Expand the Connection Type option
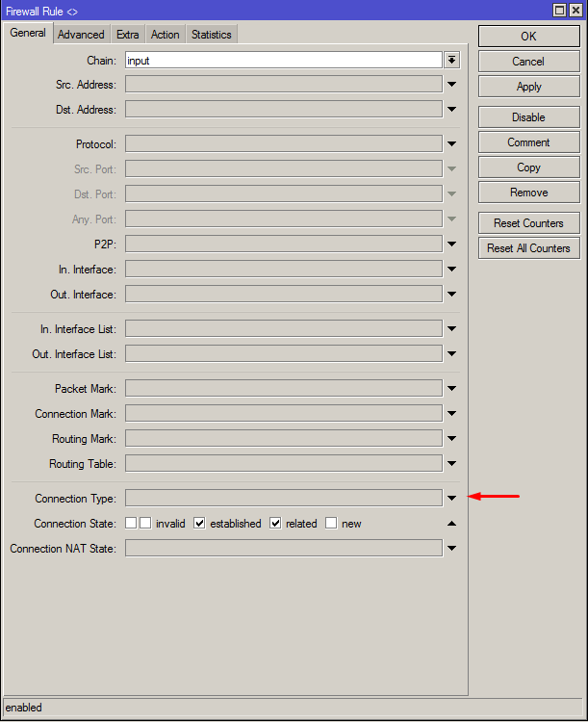Screen dimensions: 588x722 [x=451, y=499]
